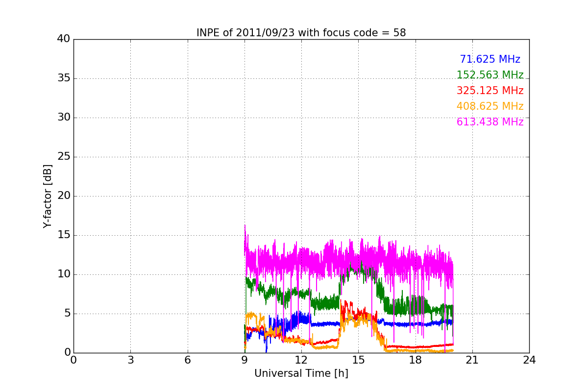Click x-axis tick label 6

(188, 360)
